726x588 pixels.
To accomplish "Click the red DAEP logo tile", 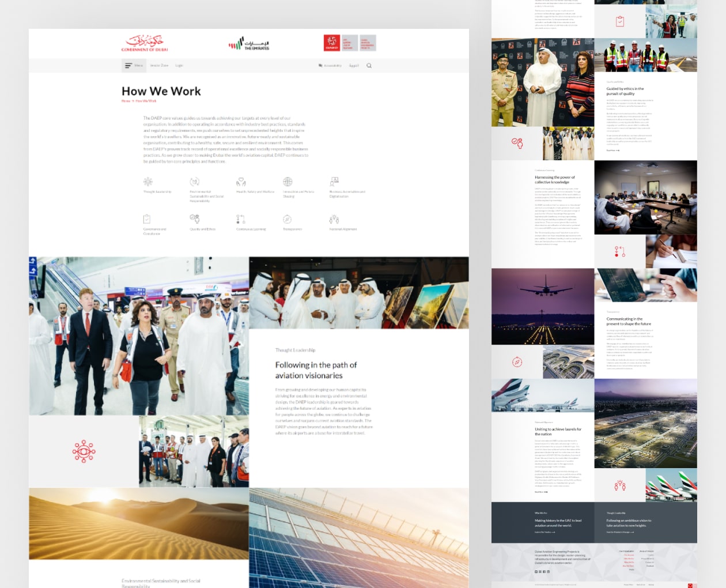I will [332, 43].
